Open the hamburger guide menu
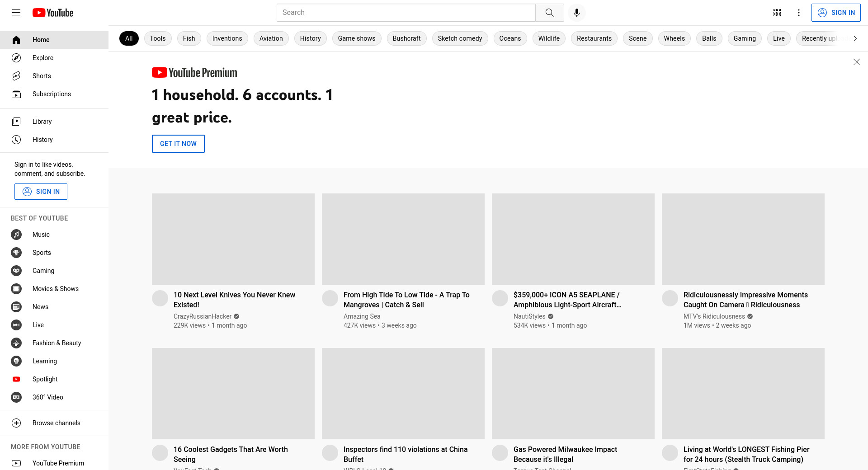The image size is (868, 470). (x=16, y=13)
